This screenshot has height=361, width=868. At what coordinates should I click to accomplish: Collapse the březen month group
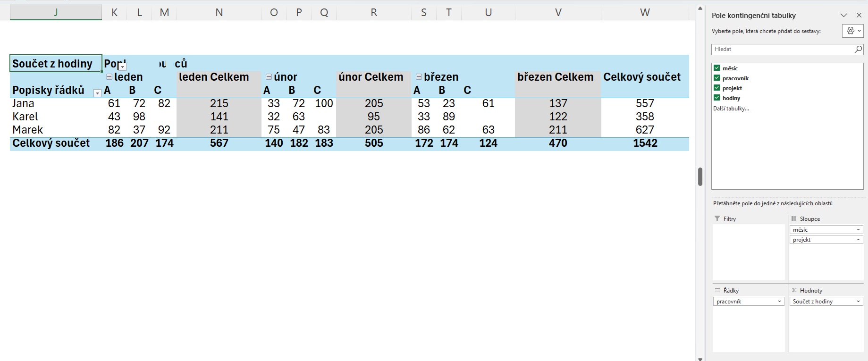click(419, 77)
